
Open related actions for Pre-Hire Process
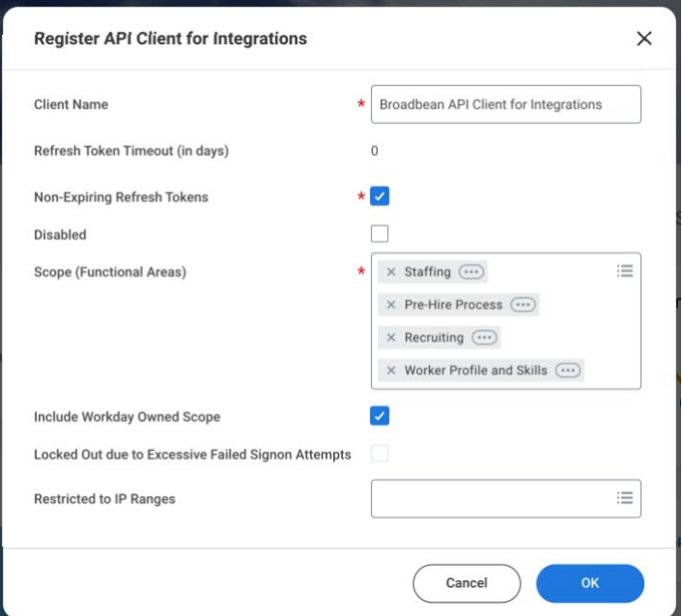tap(523, 305)
